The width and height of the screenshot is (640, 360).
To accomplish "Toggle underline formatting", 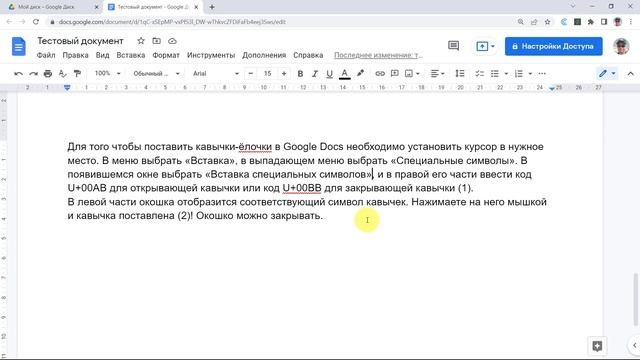I will 329,73.
